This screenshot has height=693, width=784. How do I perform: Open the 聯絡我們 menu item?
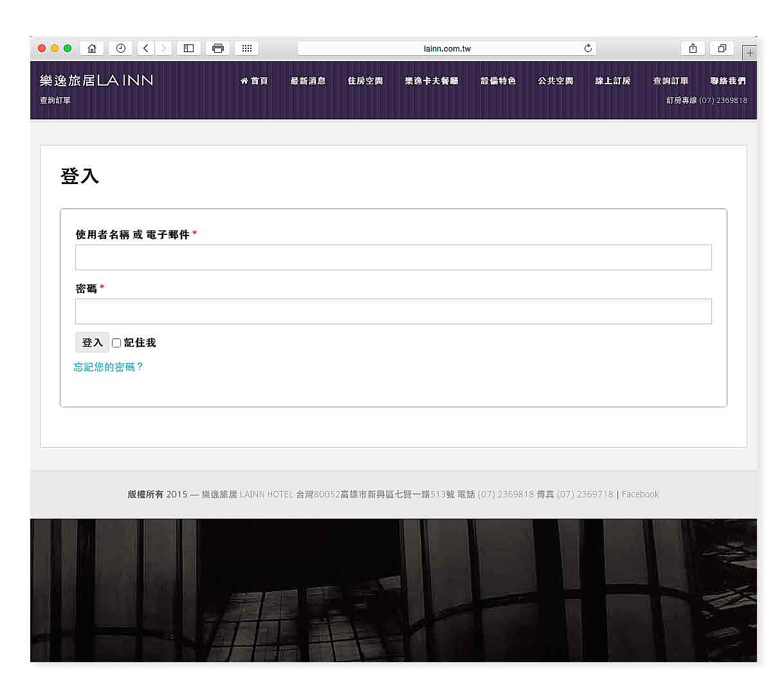click(x=728, y=81)
